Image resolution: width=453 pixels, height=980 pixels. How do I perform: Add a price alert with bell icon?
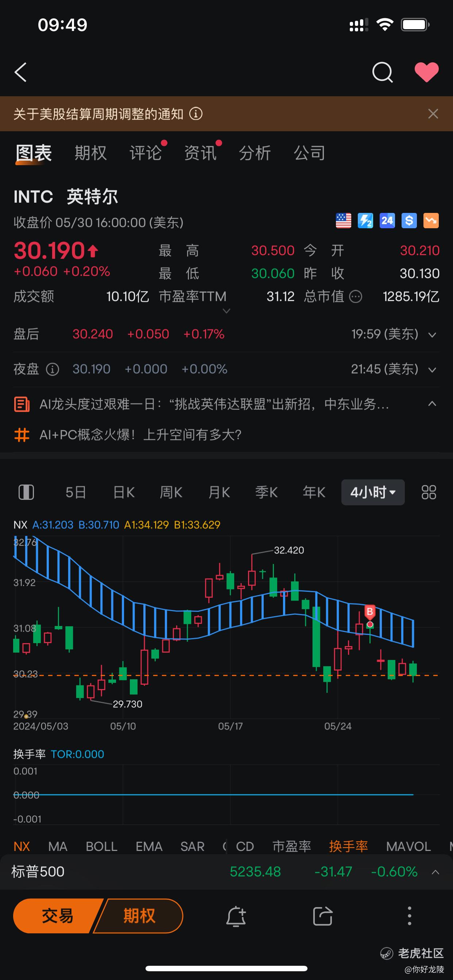coord(236,916)
